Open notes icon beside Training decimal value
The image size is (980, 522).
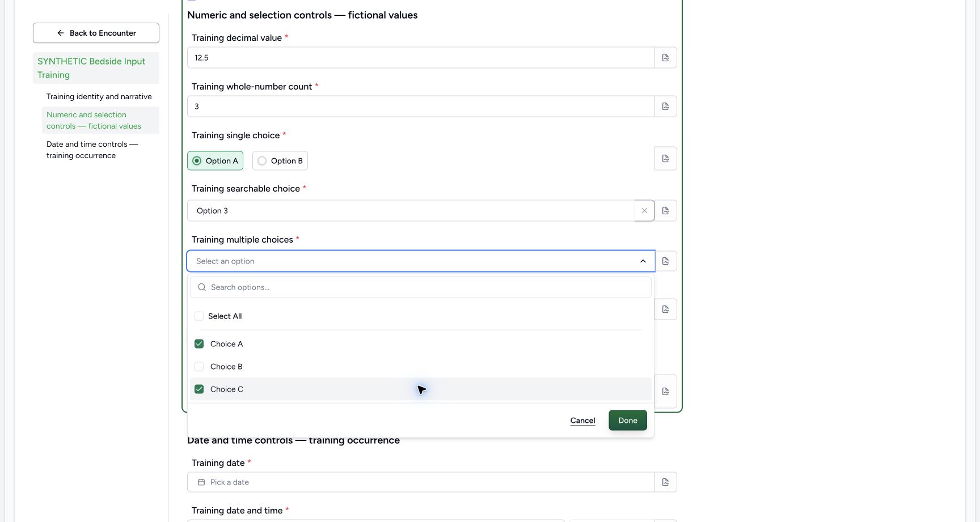[x=666, y=58]
